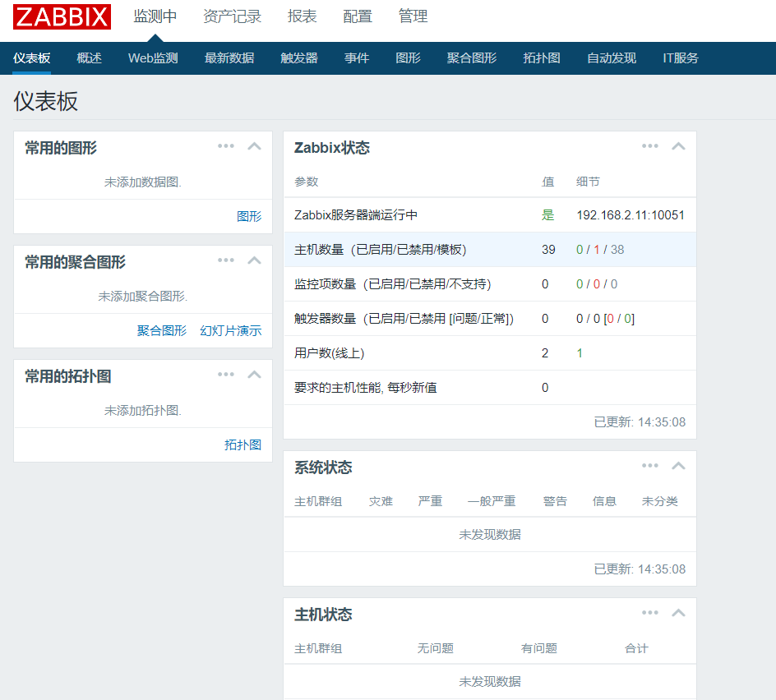Collapse the 系统状态 widget
Viewport: 776px width, 700px height.
pos(678,466)
